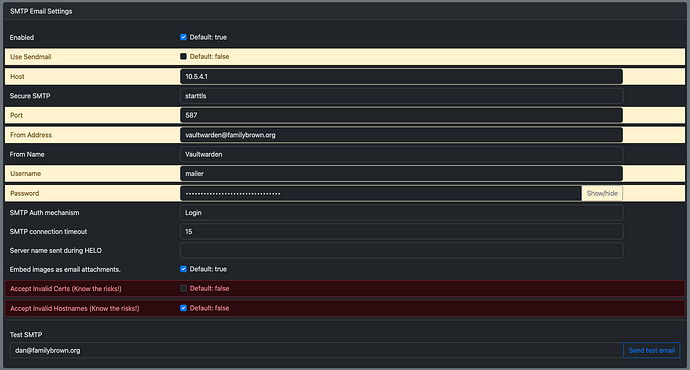Select the SMTP connection timeout field

tap(401, 231)
